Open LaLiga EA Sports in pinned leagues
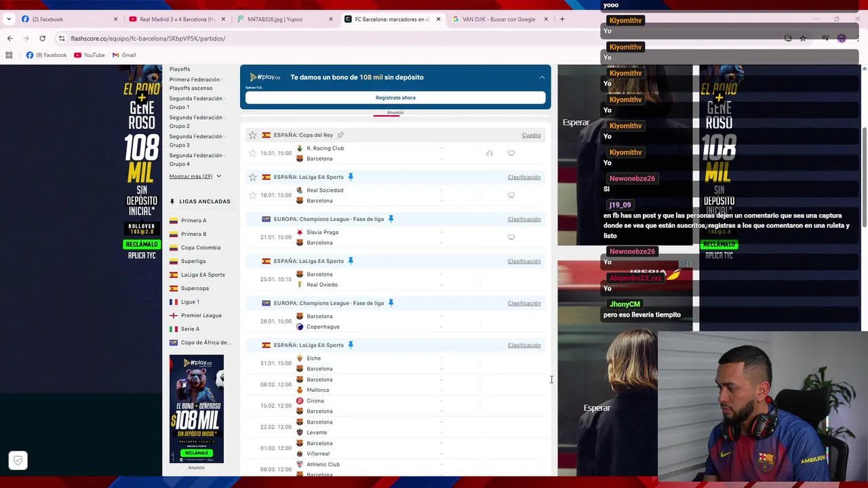This screenshot has height=488, width=868. 202,274
